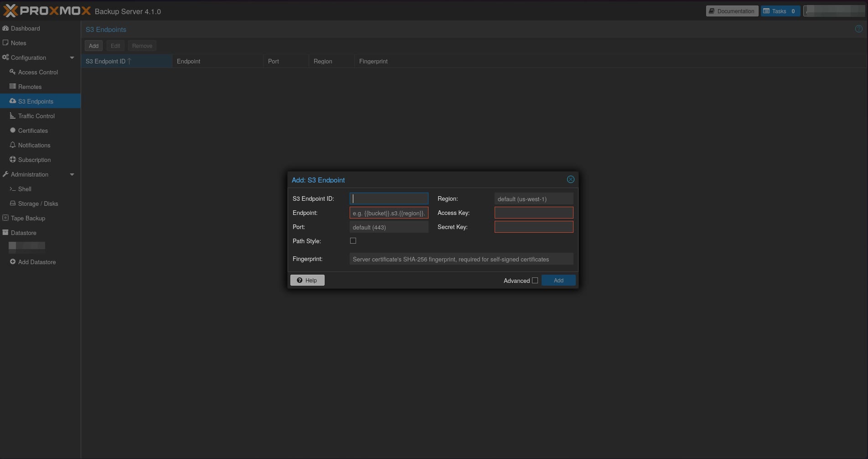The height and width of the screenshot is (459, 868).
Task: Click the Add Datastore plus icon
Action: pyautogui.click(x=13, y=262)
